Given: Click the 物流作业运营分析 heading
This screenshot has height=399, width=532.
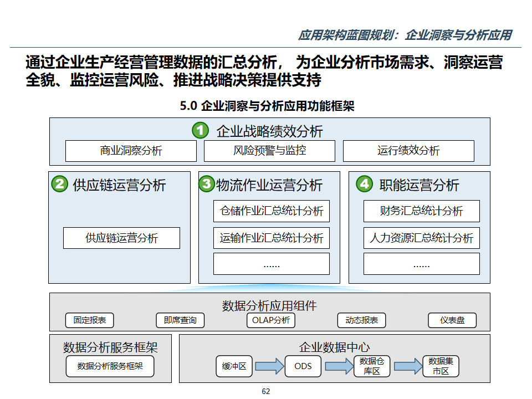Looking at the screenshot, I should pos(269,185).
